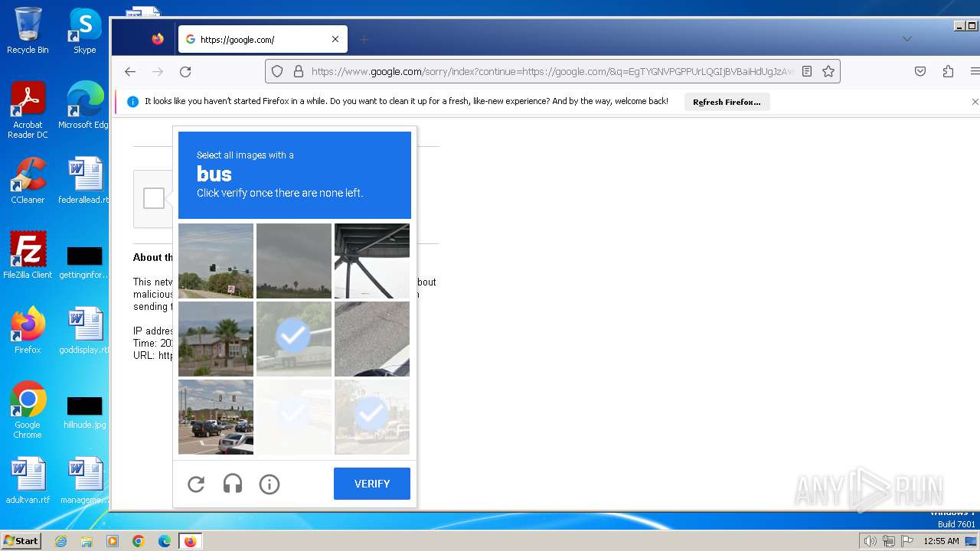Launch Internet Explorer from the taskbar
980x551 pixels.
point(60,541)
